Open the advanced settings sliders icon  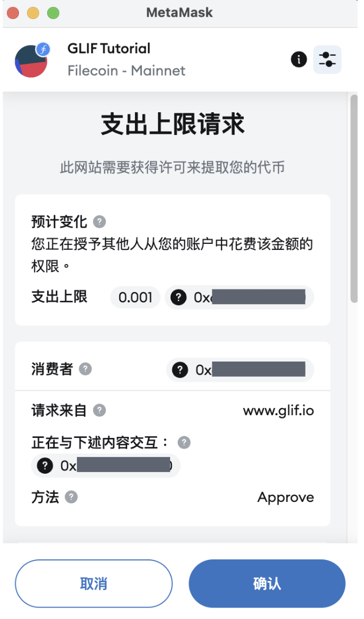tap(327, 60)
